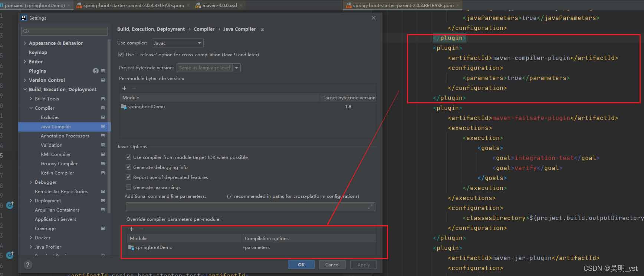Toggle Generate debugging info checkbox

tap(128, 167)
